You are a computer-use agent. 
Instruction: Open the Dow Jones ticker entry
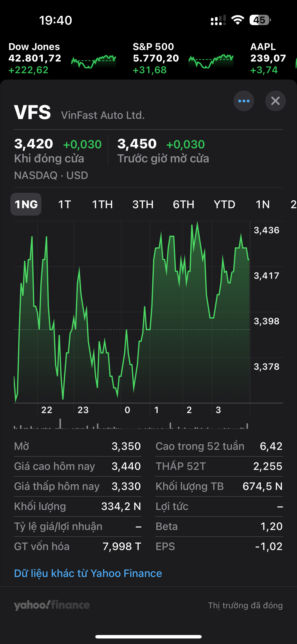pyautogui.click(x=62, y=58)
